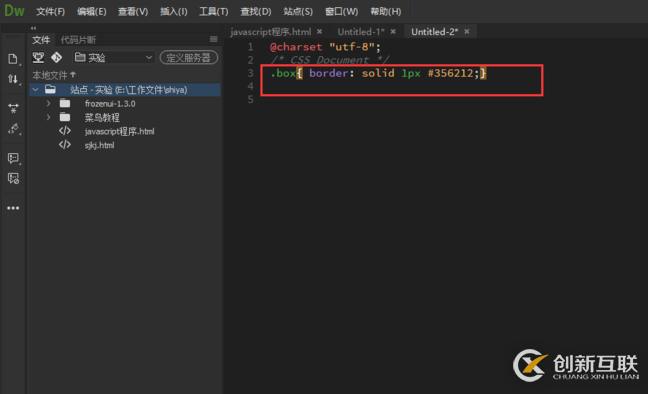This screenshot has width=648, height=394.
Task: Expand the frozenui-1.3.0 folder
Action: [x=48, y=103]
